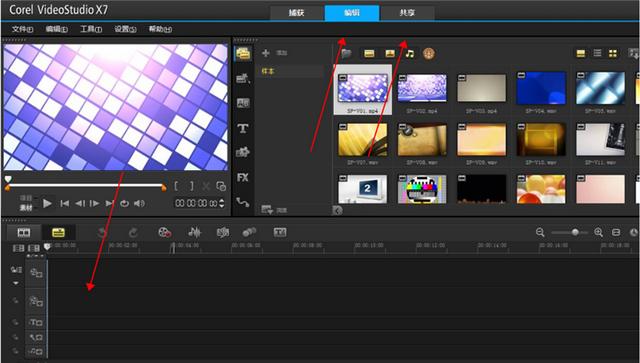This screenshot has width=640, height=363.
Task: Click the Add folder plus button
Action: pyautogui.click(x=266, y=53)
